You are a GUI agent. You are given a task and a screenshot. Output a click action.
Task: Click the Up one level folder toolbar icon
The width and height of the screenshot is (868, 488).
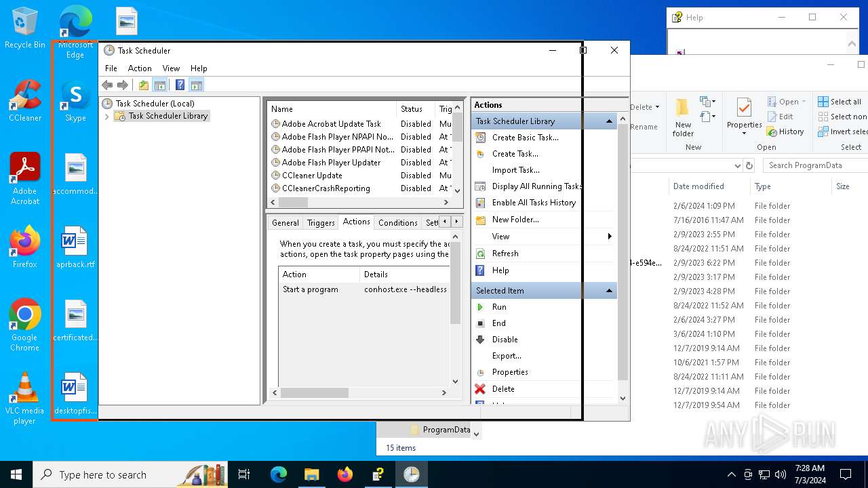click(144, 85)
